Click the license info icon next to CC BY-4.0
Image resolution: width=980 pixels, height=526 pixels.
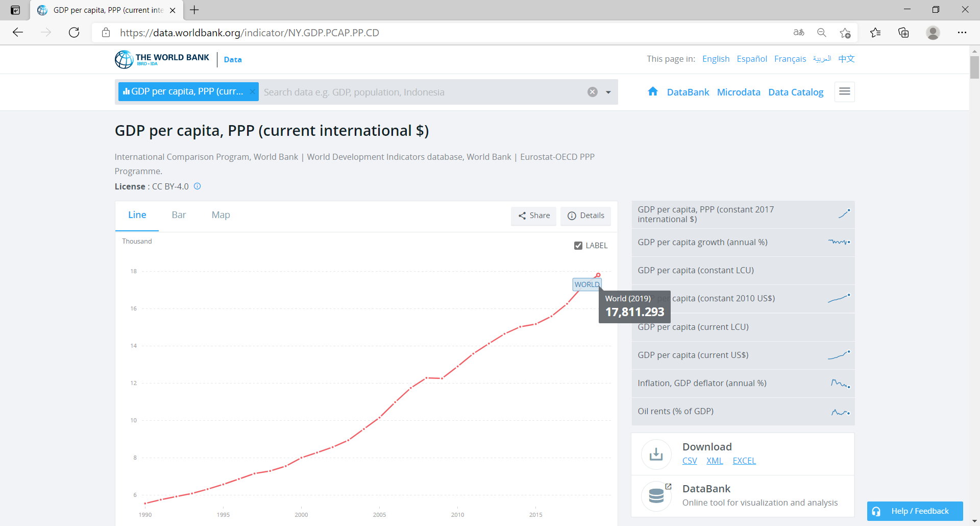[198, 186]
